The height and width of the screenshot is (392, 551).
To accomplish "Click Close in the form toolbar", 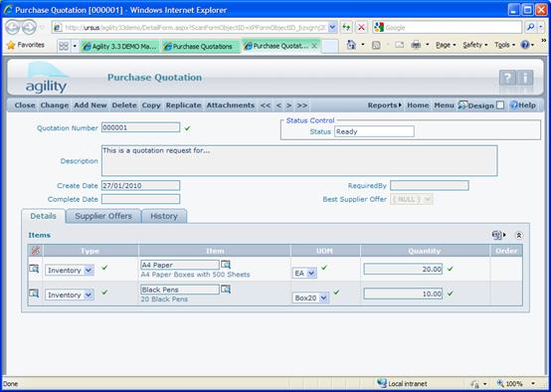I will click(x=25, y=105).
